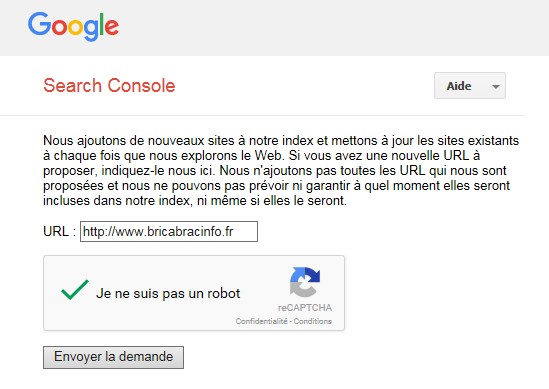The width and height of the screenshot is (549, 389).
Task: Click the small arrow beside Aide
Action: pos(495,86)
